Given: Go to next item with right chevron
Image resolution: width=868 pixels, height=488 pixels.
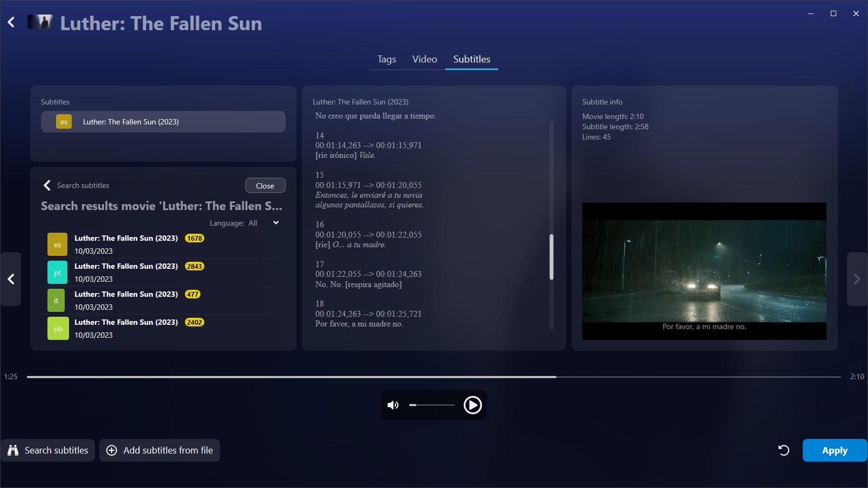Looking at the screenshot, I should (x=857, y=279).
